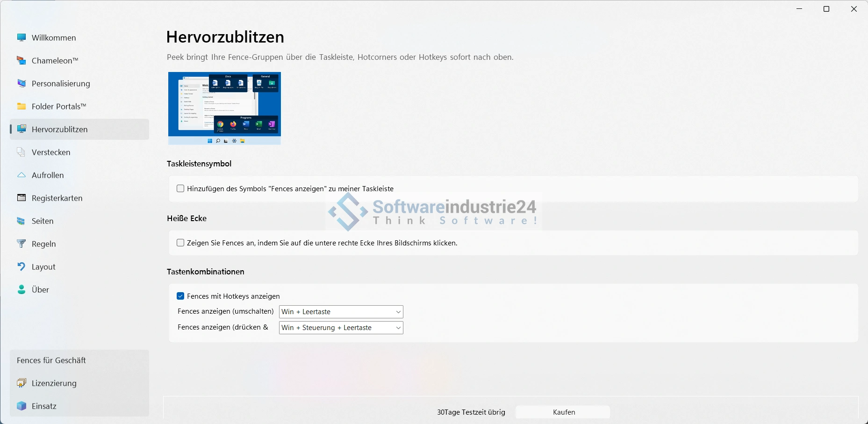Click the Über person icon
This screenshot has width=868, height=424.
pos(22,289)
